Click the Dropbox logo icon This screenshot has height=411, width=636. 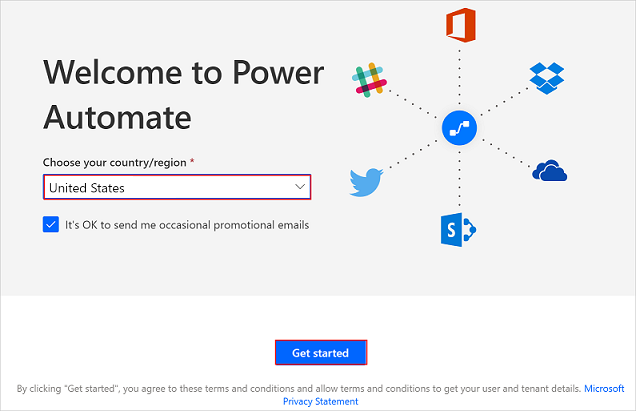click(x=549, y=78)
